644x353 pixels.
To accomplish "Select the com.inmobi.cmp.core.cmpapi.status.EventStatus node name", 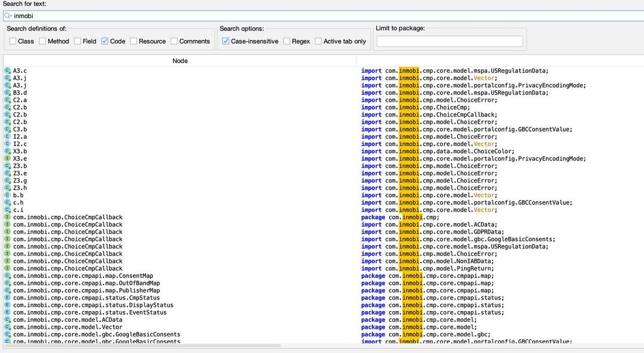I will [x=90, y=312].
